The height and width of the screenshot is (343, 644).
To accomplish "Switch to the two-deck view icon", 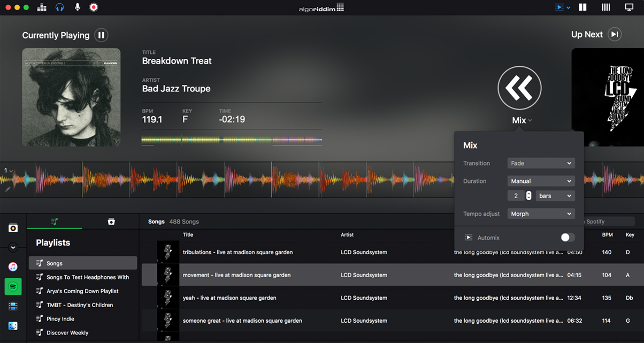I will [x=582, y=7].
